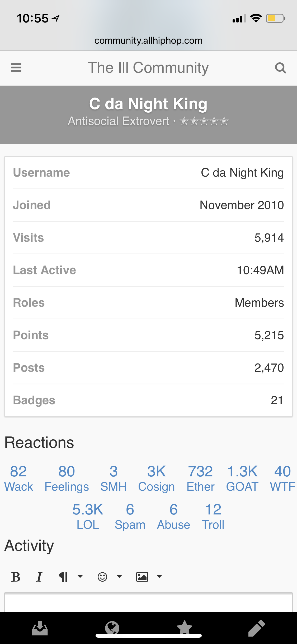
Task: Open the globe notifications icon
Action: 112,628
